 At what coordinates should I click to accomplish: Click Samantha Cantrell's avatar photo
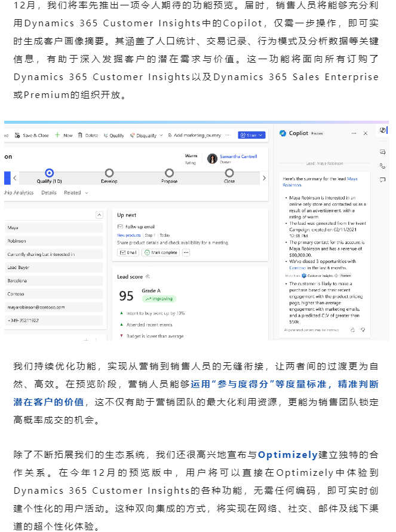(212, 158)
